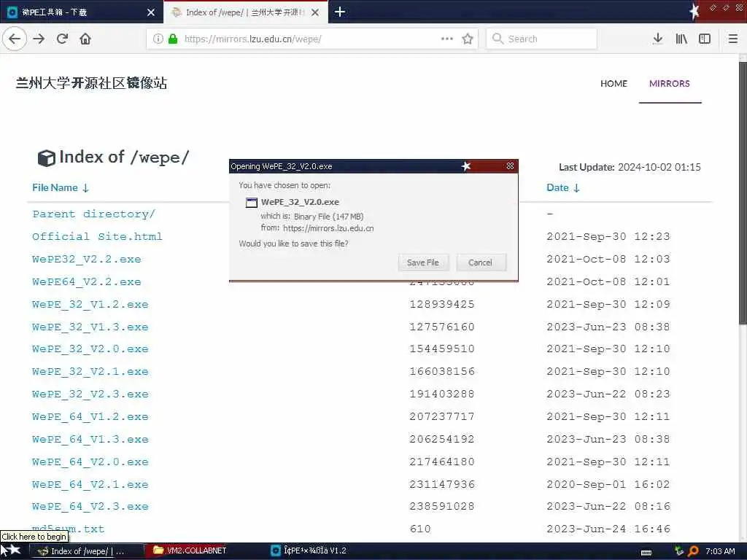Click the page vertical scrollbar thumb
747x560 pixels.
coord(743,192)
